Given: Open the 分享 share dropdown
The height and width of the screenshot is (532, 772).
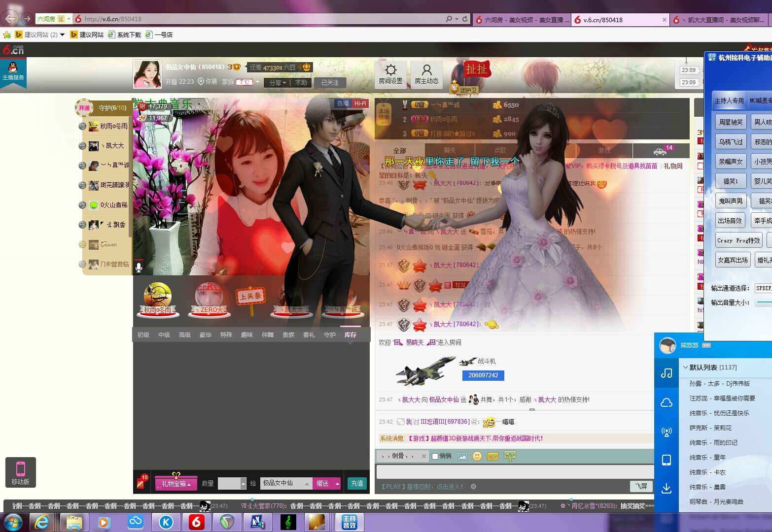Looking at the screenshot, I should coord(278,83).
